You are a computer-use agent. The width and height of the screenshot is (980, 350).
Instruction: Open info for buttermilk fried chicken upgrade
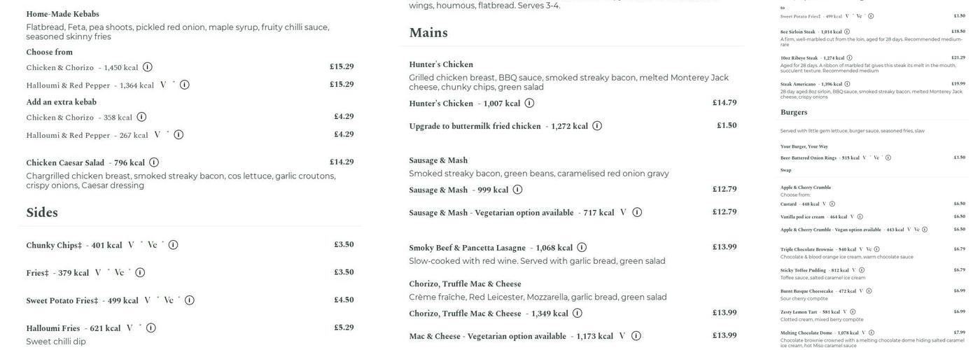(597, 126)
